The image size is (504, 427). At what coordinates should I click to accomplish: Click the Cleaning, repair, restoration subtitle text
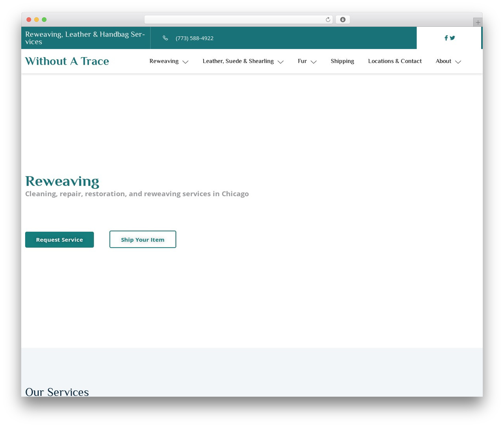coord(137,194)
